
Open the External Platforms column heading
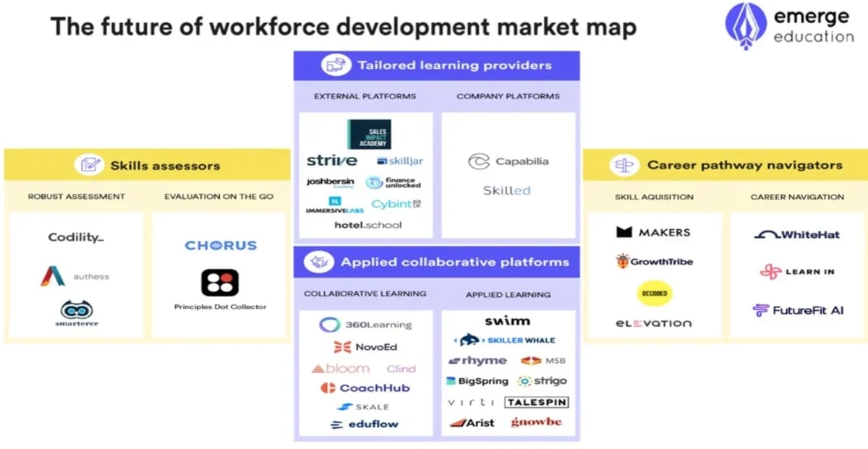click(x=365, y=96)
